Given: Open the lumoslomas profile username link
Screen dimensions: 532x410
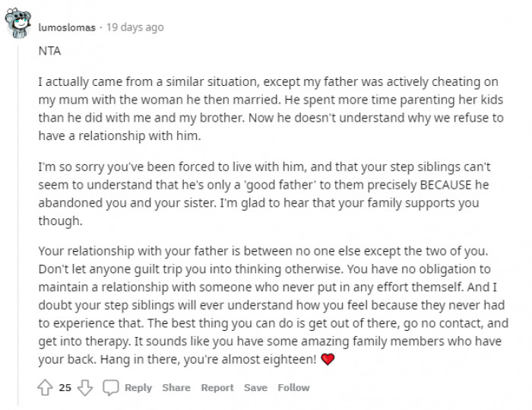Looking at the screenshot, I should [67, 27].
